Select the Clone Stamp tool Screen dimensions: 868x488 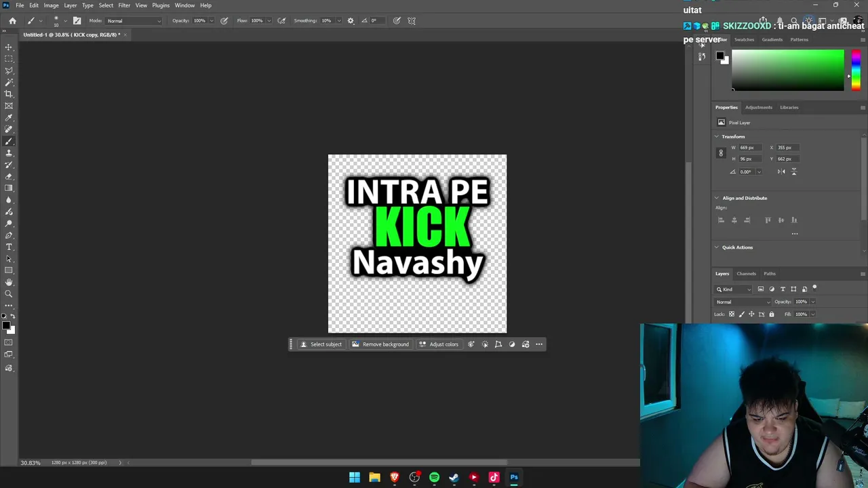(9, 153)
